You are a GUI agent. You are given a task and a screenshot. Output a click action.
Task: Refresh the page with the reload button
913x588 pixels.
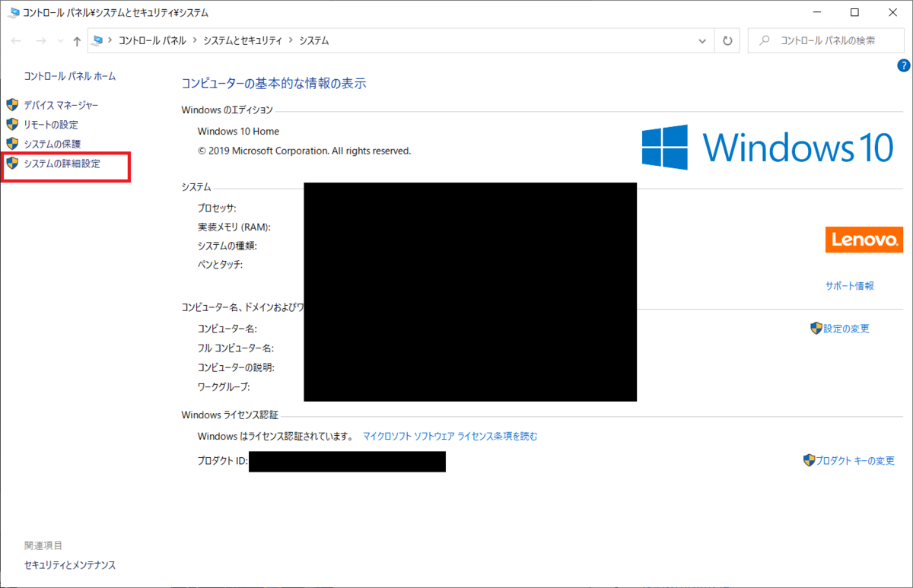click(728, 40)
